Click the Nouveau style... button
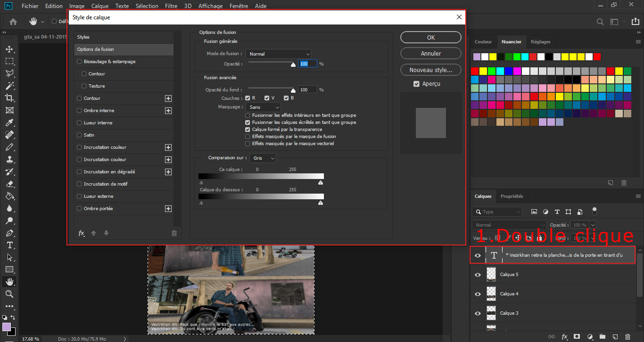644x342 pixels. (431, 70)
